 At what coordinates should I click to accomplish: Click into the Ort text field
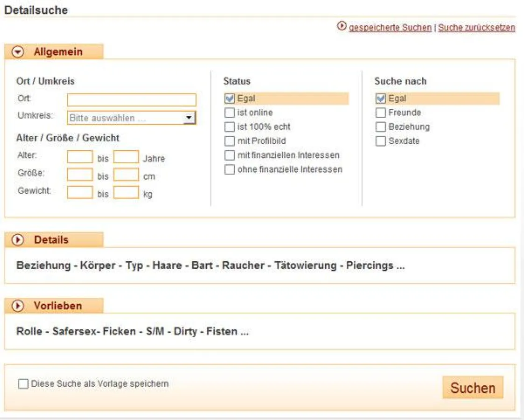132,100
